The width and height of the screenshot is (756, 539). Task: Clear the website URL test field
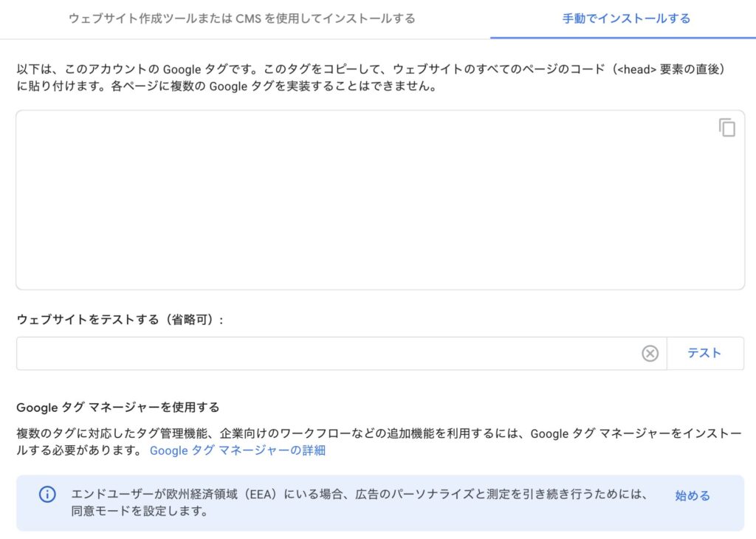[x=650, y=354]
